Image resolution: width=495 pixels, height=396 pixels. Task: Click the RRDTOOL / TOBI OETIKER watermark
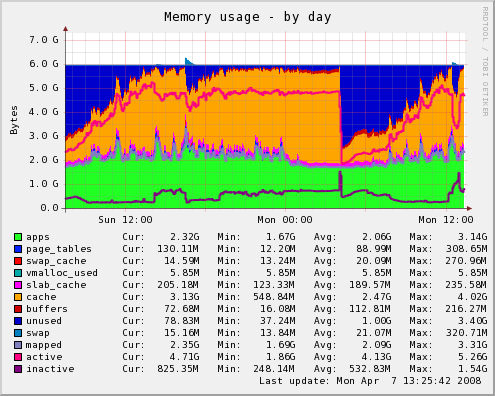tap(485, 62)
